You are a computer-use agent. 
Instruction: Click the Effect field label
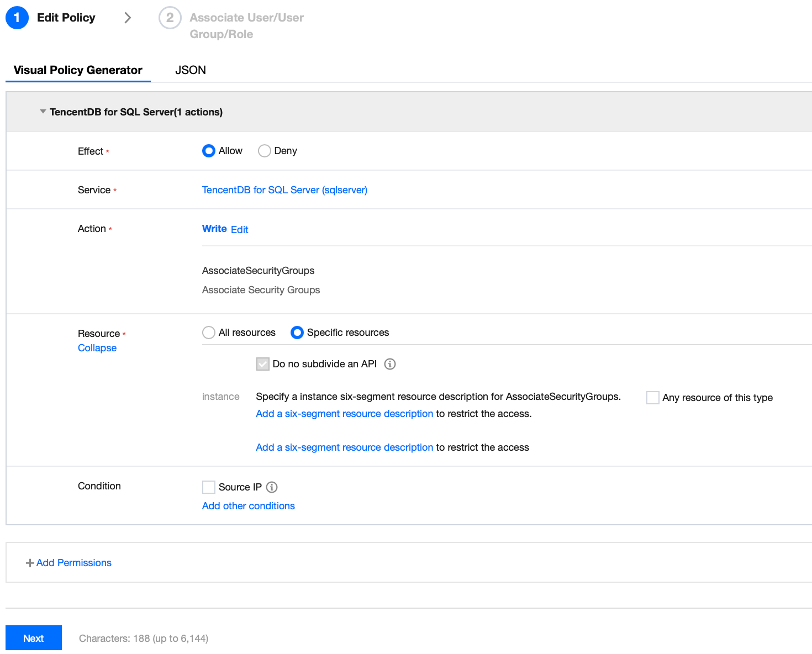(x=91, y=151)
